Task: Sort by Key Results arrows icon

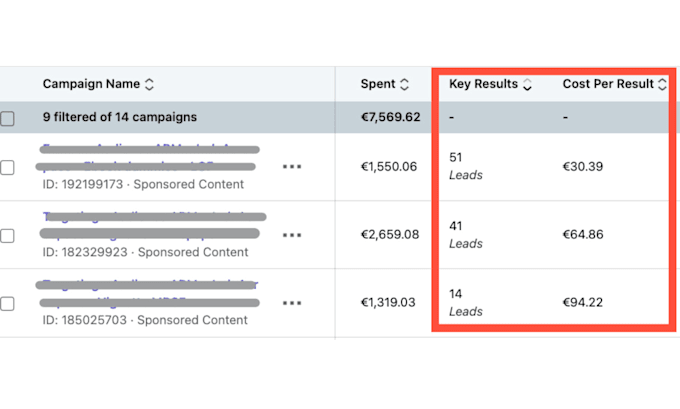Action: 527,84
